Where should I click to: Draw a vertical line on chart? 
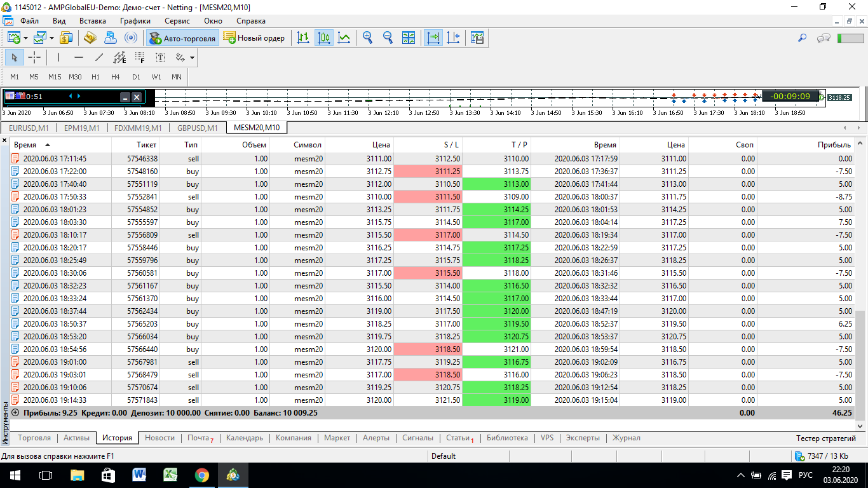(x=58, y=58)
